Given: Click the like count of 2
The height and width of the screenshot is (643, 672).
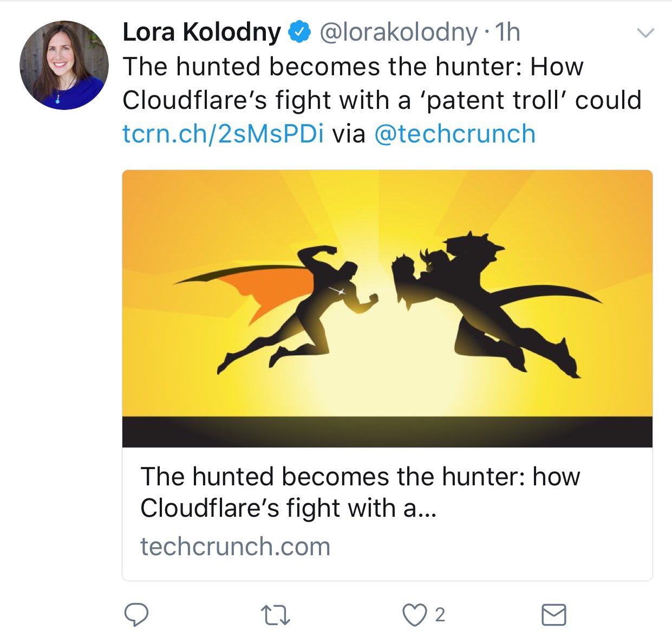Looking at the screenshot, I should 440,615.
